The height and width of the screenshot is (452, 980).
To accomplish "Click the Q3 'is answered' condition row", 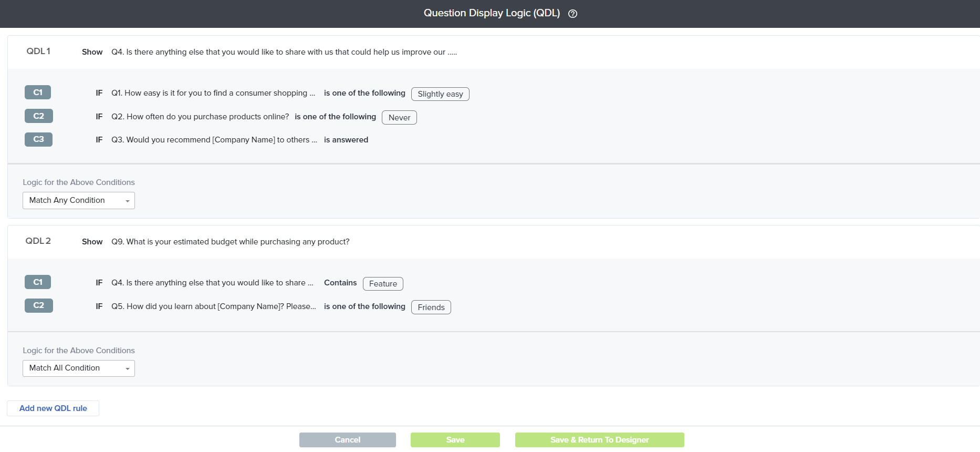I will click(x=239, y=140).
